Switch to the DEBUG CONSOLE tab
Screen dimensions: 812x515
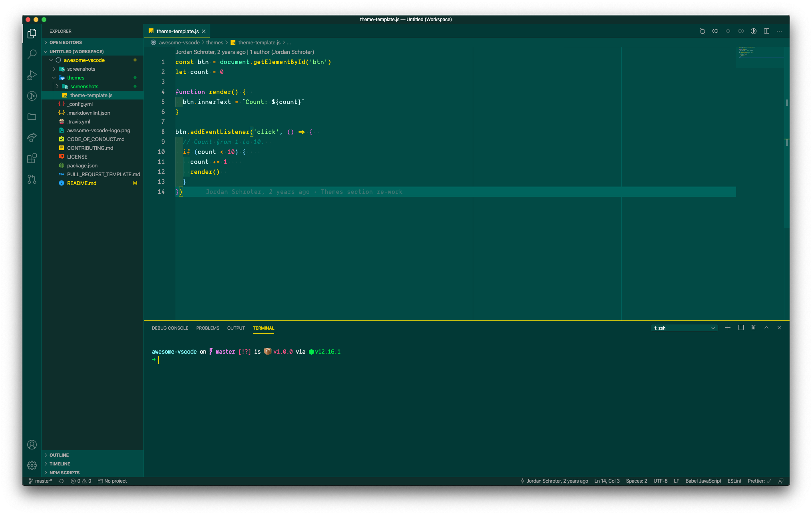pos(170,328)
